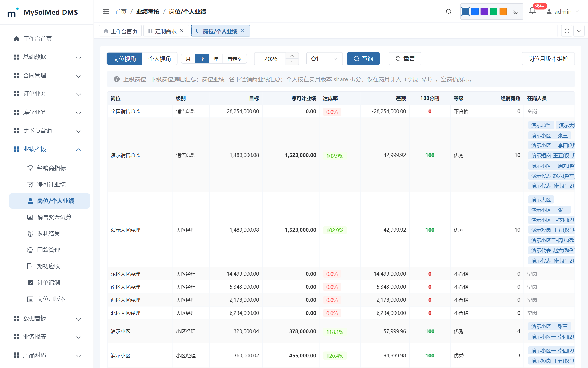Open 岗位月版本 calendar item
Screen dimensions: 588x368
coord(50,299)
